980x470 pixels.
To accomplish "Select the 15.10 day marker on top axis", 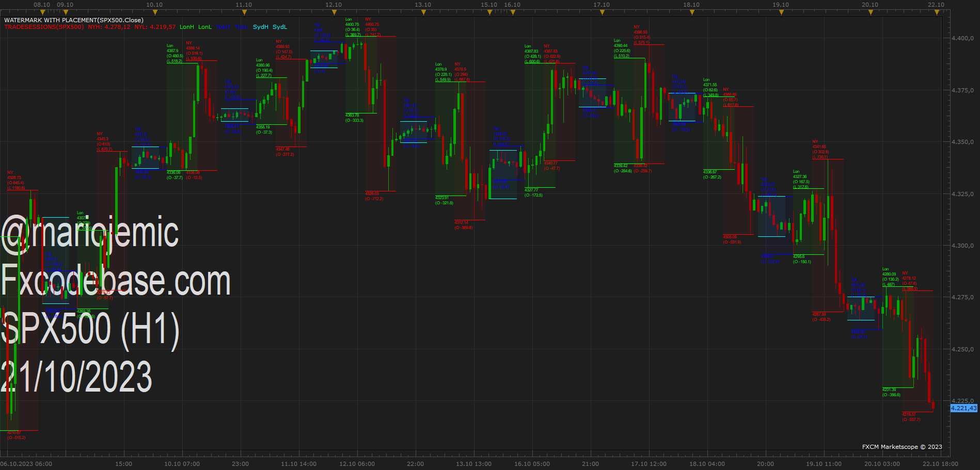I will pos(489,12).
